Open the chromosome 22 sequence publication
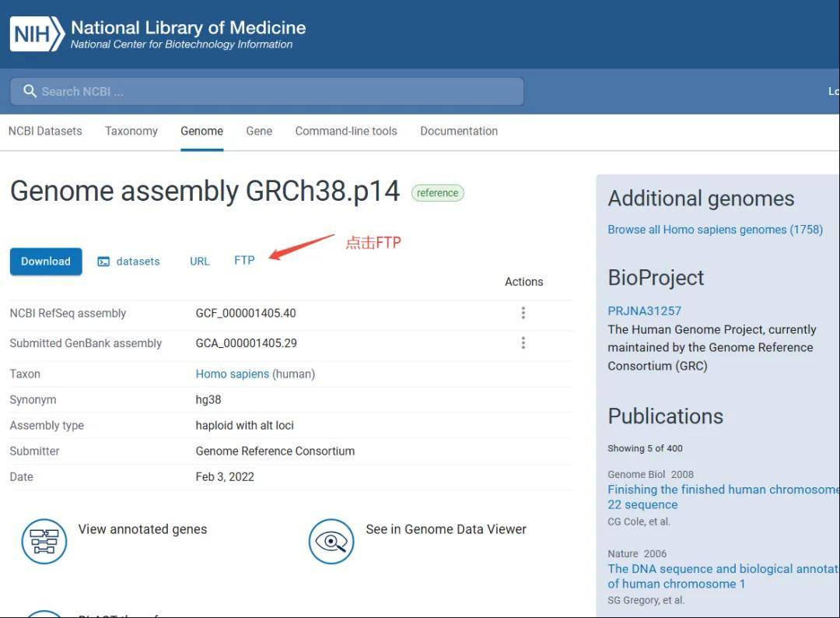840x618 pixels. [723, 497]
